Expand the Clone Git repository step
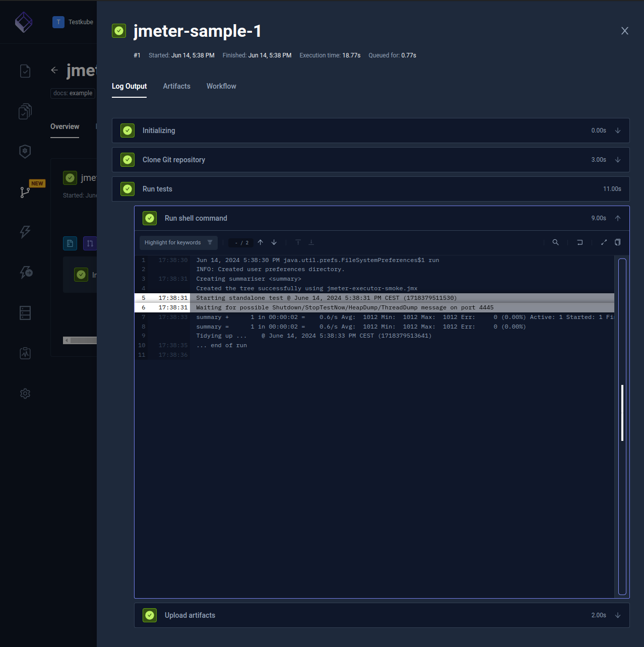This screenshot has width=644, height=647. [x=618, y=160]
